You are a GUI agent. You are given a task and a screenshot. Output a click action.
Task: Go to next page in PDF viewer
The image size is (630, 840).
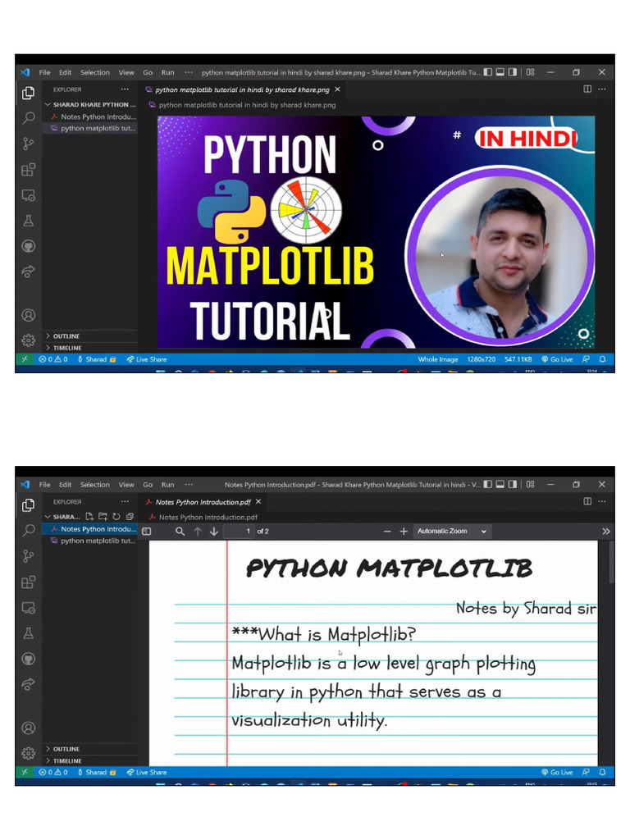tap(214, 532)
